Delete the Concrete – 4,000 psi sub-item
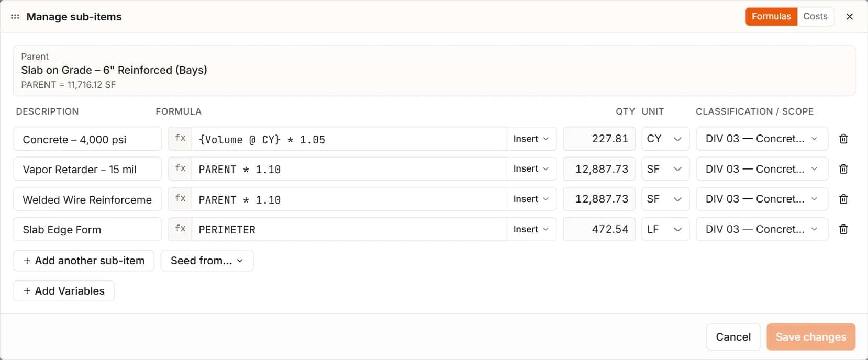The height and width of the screenshot is (360, 868). pyautogui.click(x=843, y=139)
